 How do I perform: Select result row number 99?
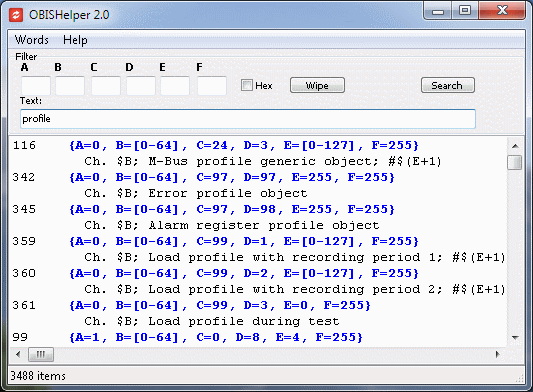point(20,337)
